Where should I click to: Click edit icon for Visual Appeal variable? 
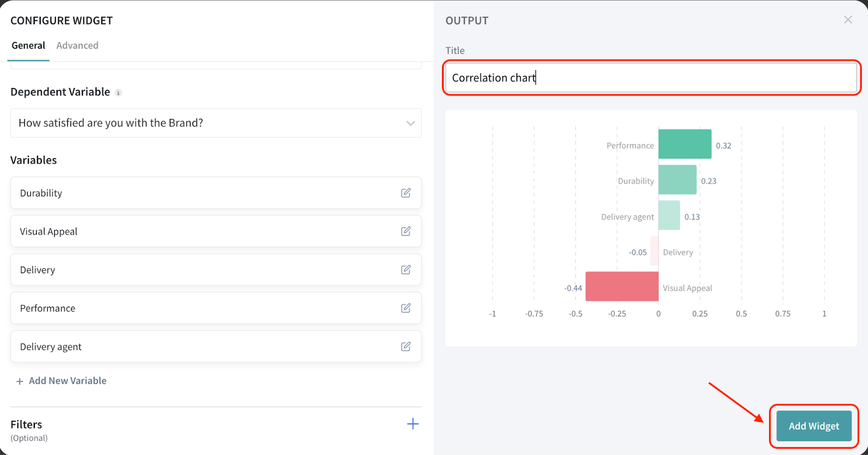406,231
